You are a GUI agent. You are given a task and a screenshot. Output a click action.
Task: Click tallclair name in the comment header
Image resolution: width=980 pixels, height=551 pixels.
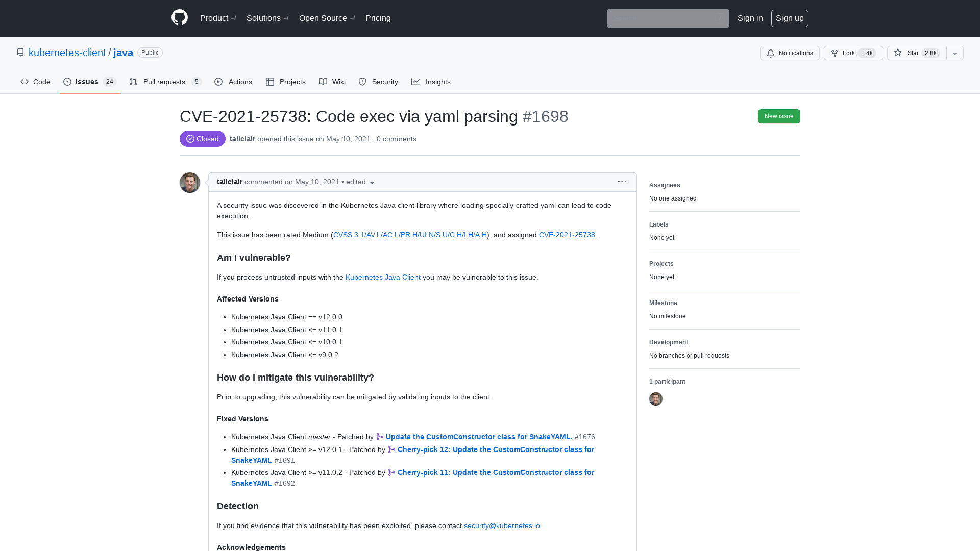pyautogui.click(x=230, y=182)
